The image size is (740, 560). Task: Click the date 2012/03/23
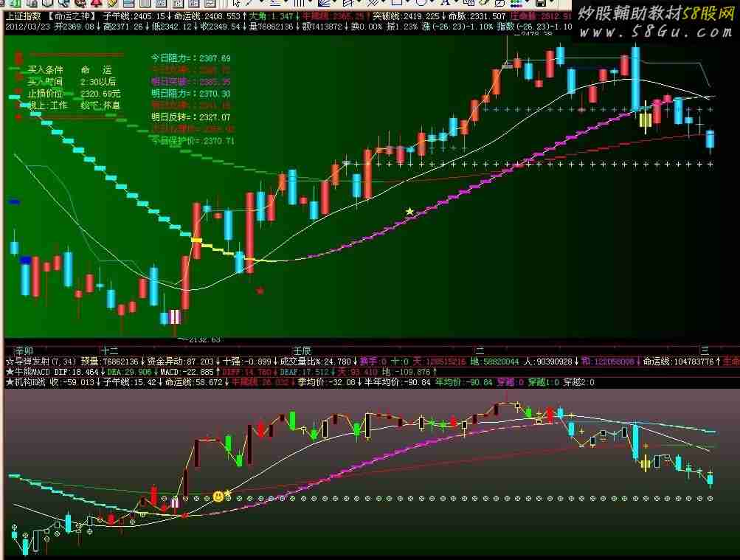(x=27, y=27)
